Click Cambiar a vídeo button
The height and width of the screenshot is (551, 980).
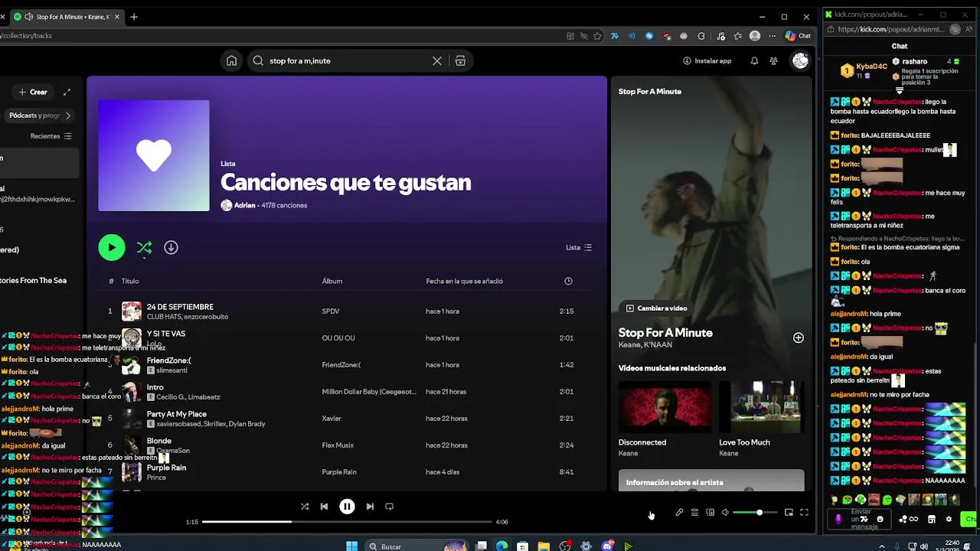[656, 308]
